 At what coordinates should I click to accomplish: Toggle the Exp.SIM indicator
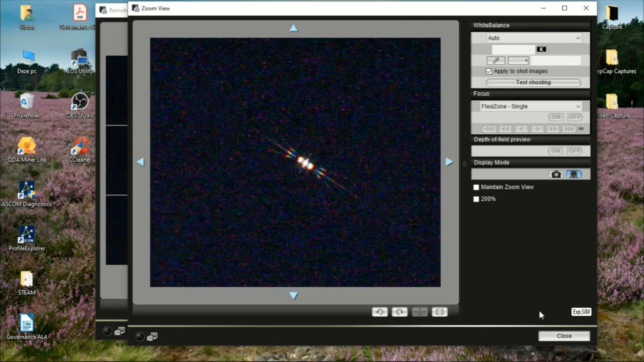(x=581, y=312)
